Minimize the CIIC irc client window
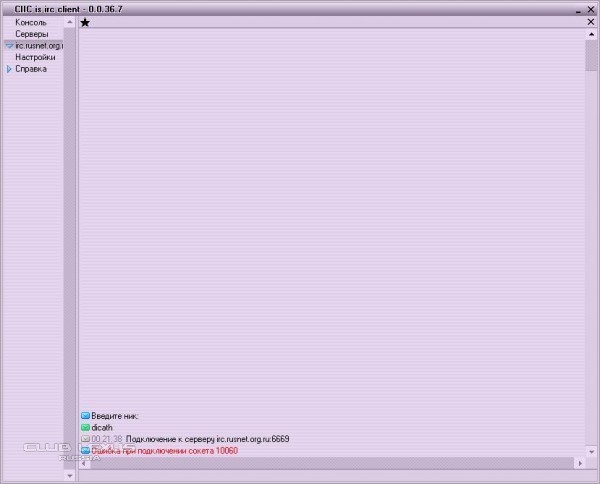The width and height of the screenshot is (600, 484). (578, 9)
